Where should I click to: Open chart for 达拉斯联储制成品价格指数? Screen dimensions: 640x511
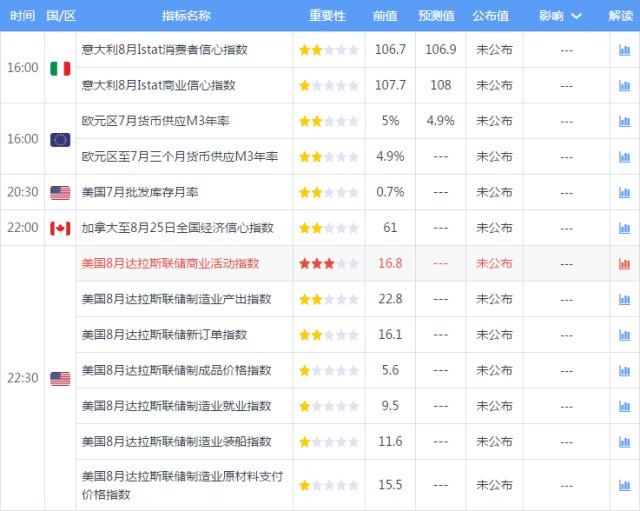coord(624,371)
